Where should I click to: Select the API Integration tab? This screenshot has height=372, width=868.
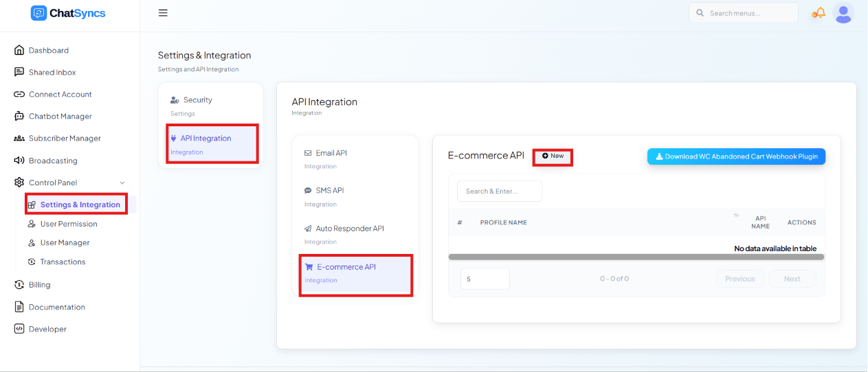212,144
